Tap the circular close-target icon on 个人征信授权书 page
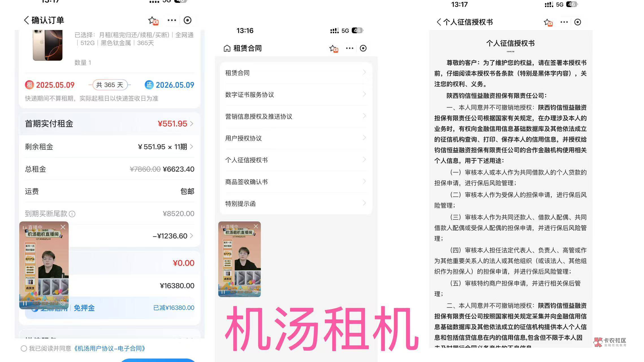Screen dimensions: 644x362 [578, 22]
